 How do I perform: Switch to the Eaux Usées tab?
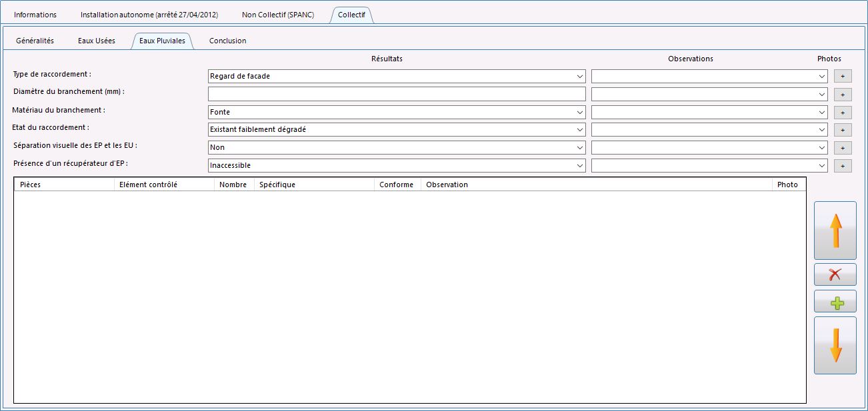97,41
